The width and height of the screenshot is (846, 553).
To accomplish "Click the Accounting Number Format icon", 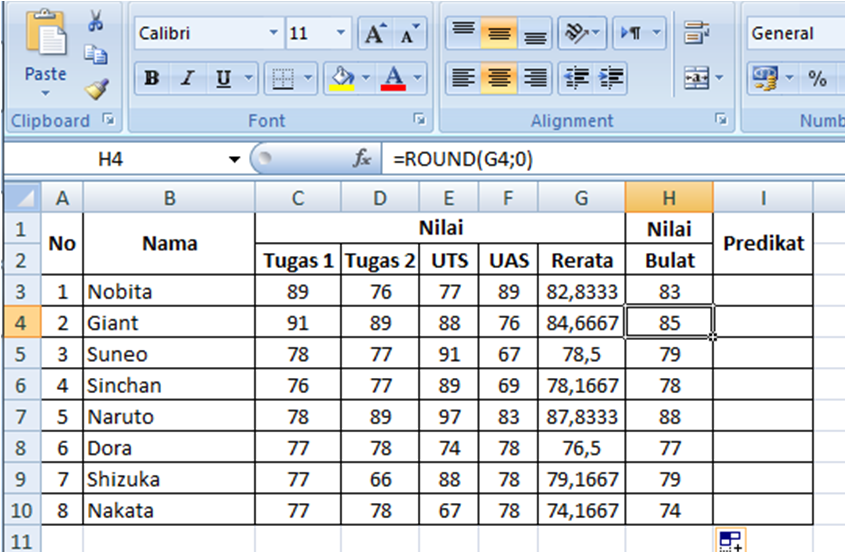I will point(765,78).
